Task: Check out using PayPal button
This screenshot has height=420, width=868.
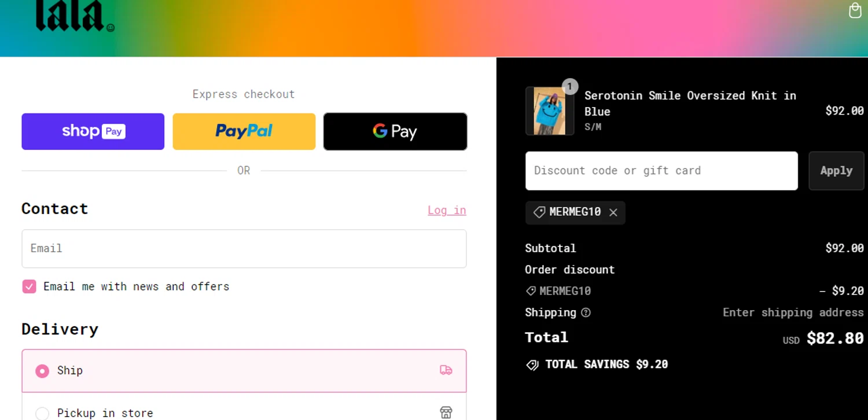Action: point(244,131)
